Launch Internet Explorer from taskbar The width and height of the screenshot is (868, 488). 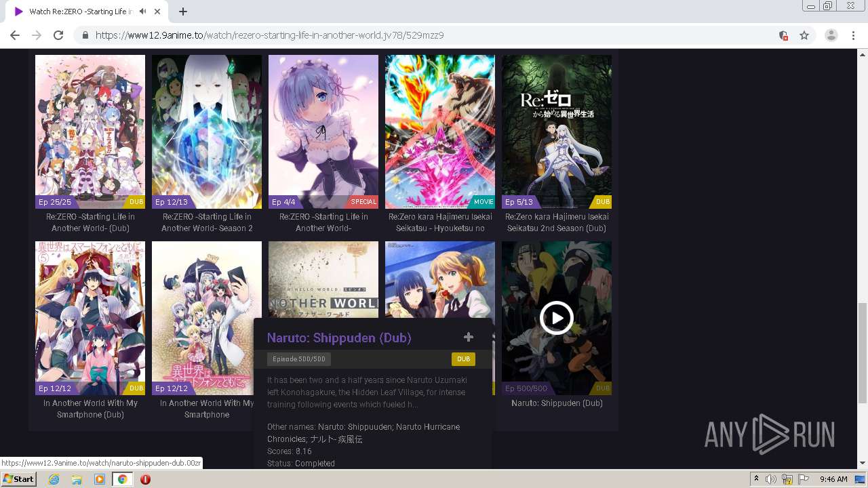point(54,479)
